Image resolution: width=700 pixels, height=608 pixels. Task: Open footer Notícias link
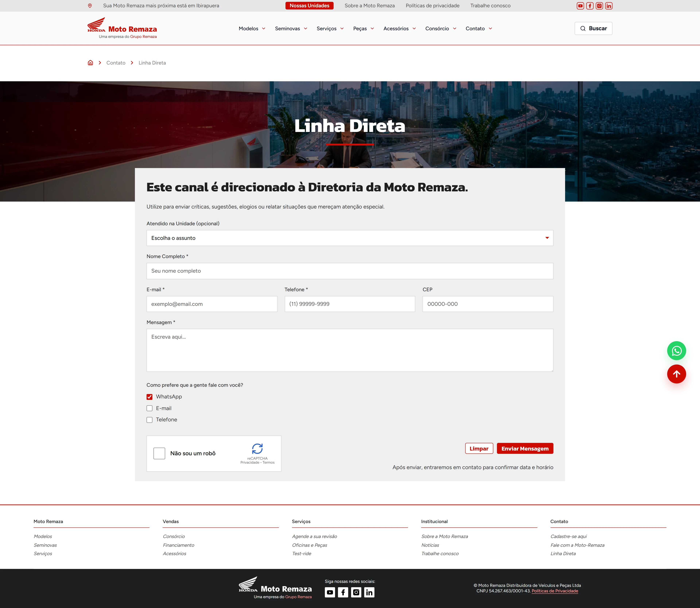point(430,545)
